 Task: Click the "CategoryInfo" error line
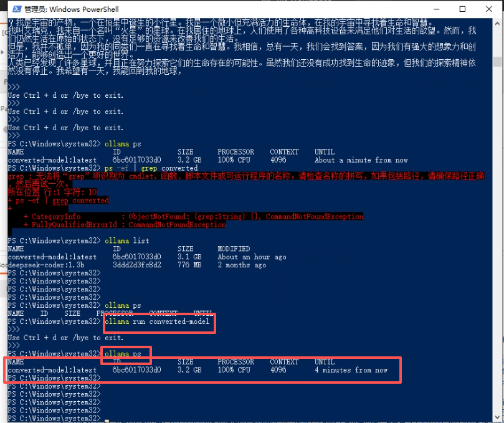(194, 217)
